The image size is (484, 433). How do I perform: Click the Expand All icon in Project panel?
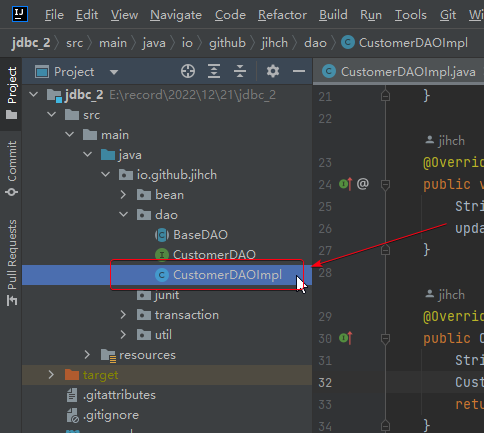[214, 71]
